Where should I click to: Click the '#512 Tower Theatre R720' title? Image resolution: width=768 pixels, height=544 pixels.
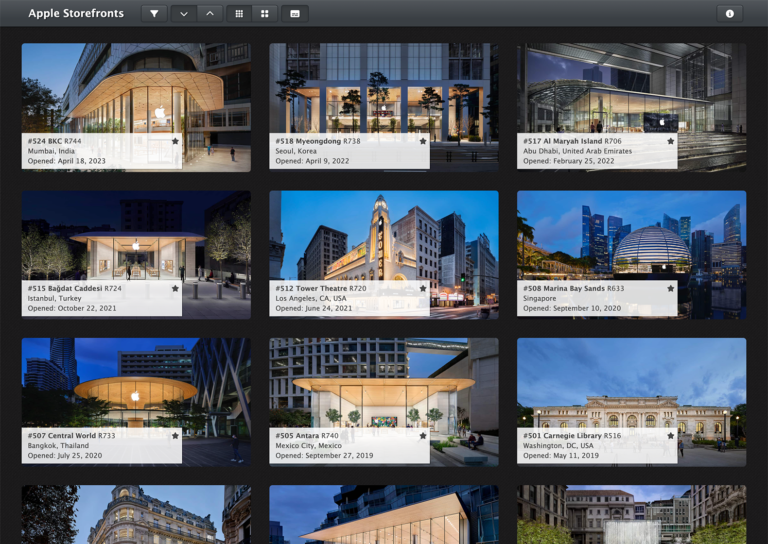321,288
